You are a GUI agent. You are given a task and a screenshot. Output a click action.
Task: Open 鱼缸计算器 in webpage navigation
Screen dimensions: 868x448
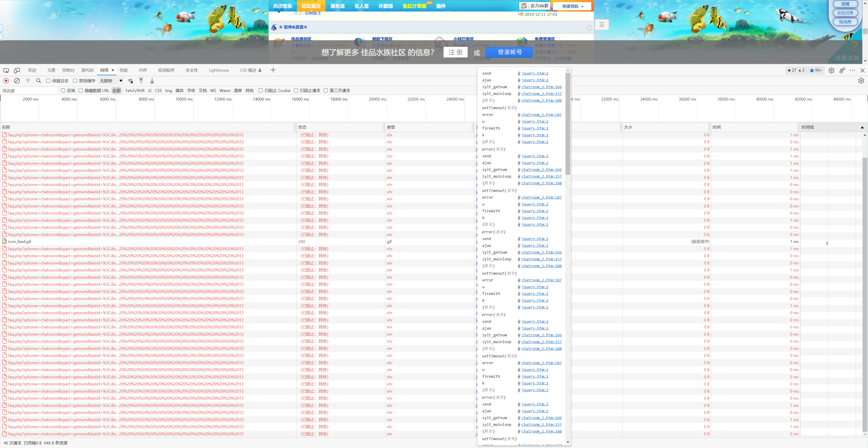414,6
